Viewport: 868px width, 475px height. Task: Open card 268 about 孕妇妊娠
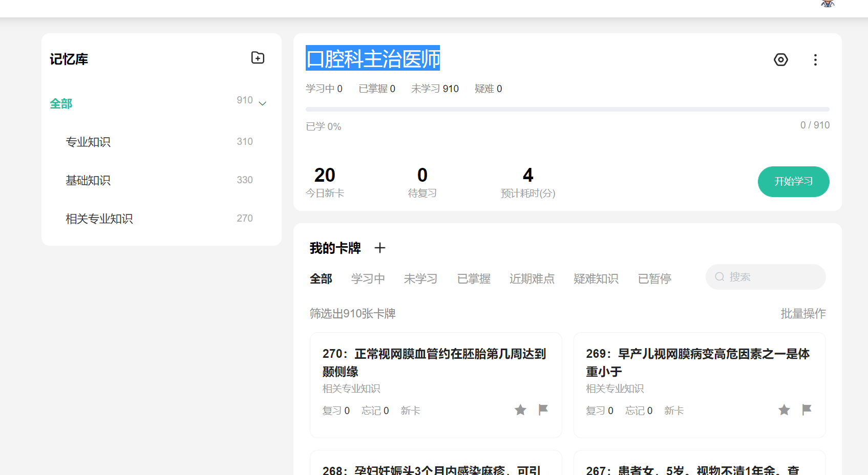coord(436,463)
